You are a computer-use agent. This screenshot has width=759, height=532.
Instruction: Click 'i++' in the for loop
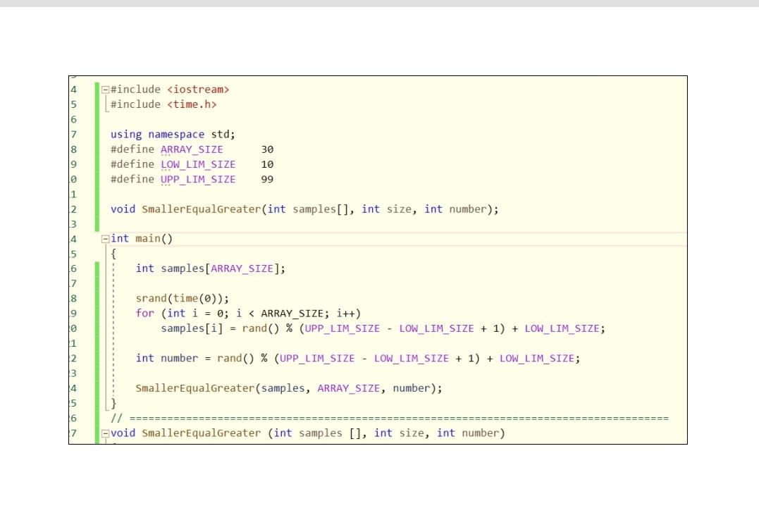point(346,314)
